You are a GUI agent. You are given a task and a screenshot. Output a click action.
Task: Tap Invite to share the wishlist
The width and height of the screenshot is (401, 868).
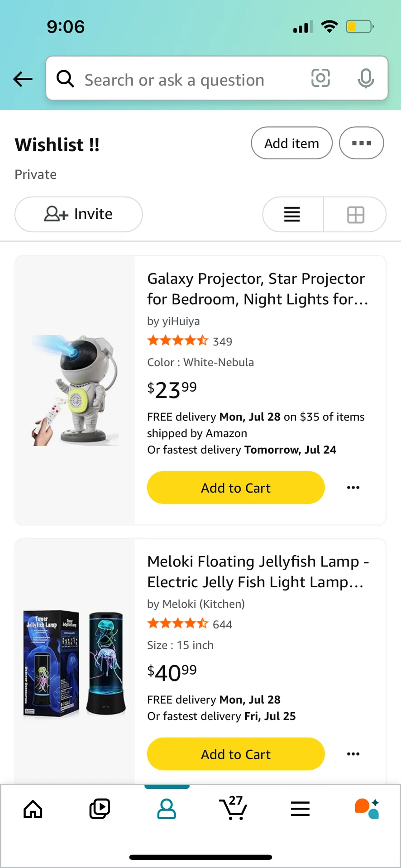pos(78,214)
